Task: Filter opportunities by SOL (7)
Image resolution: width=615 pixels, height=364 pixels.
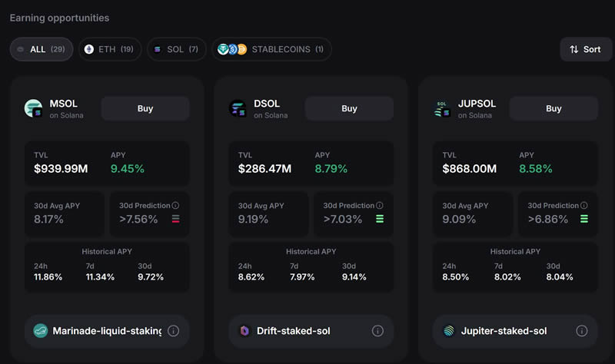Action: 176,49
